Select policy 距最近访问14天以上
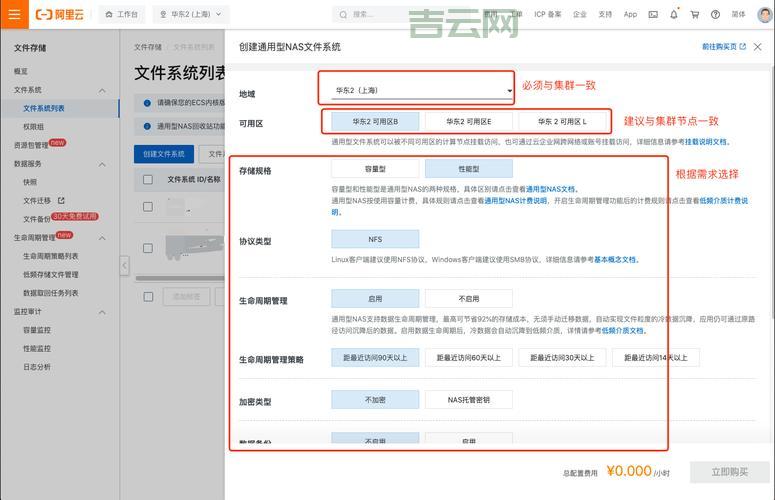Viewport: 775px width, 500px height. coord(656,358)
